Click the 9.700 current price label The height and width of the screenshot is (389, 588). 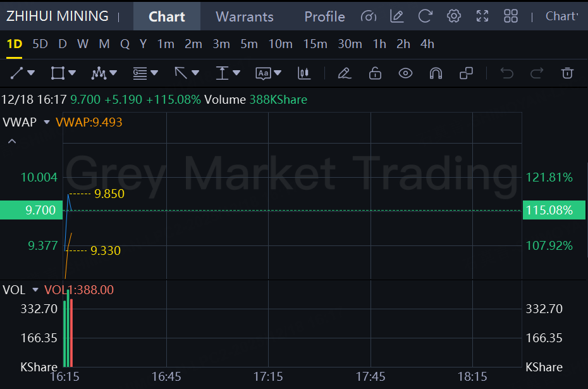(31, 210)
